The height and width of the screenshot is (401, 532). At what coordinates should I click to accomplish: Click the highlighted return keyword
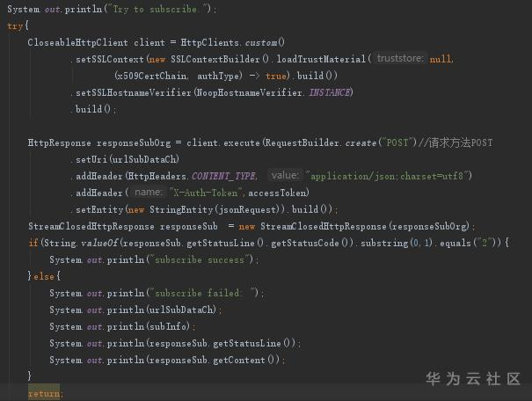tap(44, 394)
